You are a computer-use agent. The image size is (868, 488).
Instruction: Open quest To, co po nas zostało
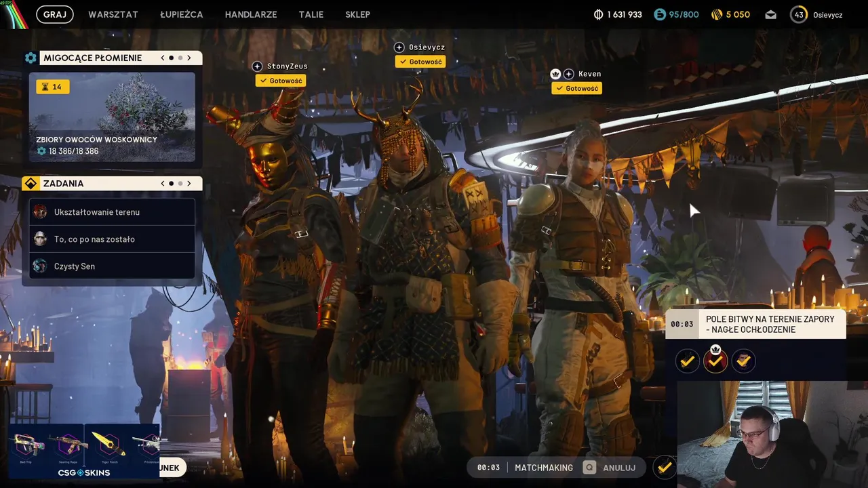click(x=112, y=239)
